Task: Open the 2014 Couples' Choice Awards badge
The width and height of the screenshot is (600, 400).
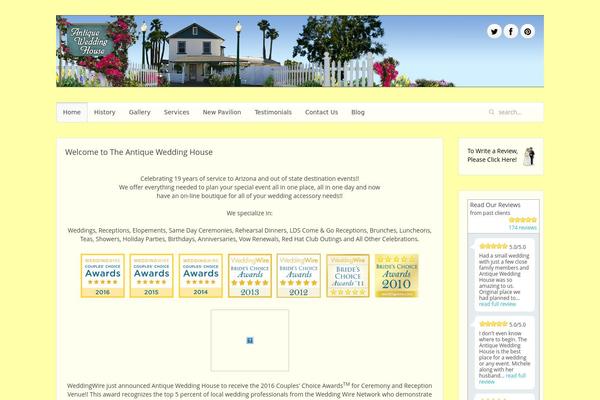Action: coord(201,276)
